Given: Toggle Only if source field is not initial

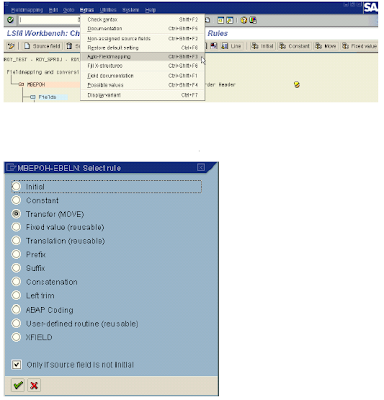Looking at the screenshot, I should coord(16,365).
